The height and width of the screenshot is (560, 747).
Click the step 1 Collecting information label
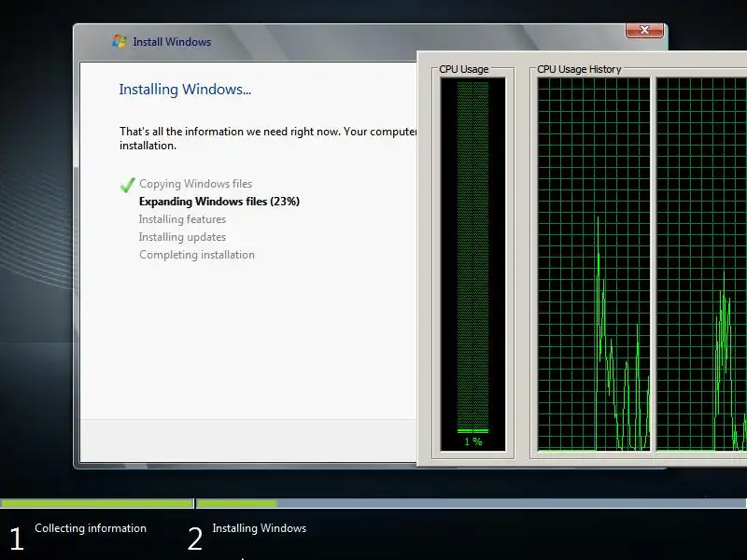91,528
